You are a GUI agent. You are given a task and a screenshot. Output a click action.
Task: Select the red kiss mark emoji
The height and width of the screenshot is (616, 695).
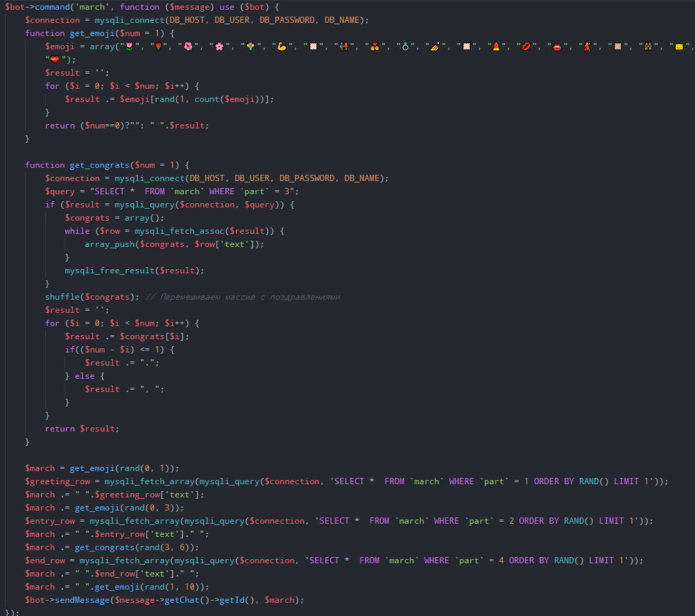pos(526,46)
